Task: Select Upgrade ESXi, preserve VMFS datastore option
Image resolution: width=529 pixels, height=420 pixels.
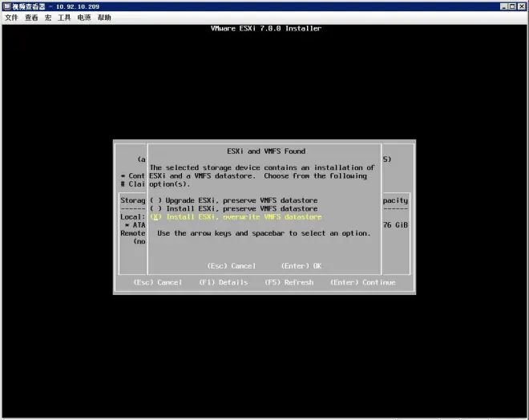Action: pos(234,200)
